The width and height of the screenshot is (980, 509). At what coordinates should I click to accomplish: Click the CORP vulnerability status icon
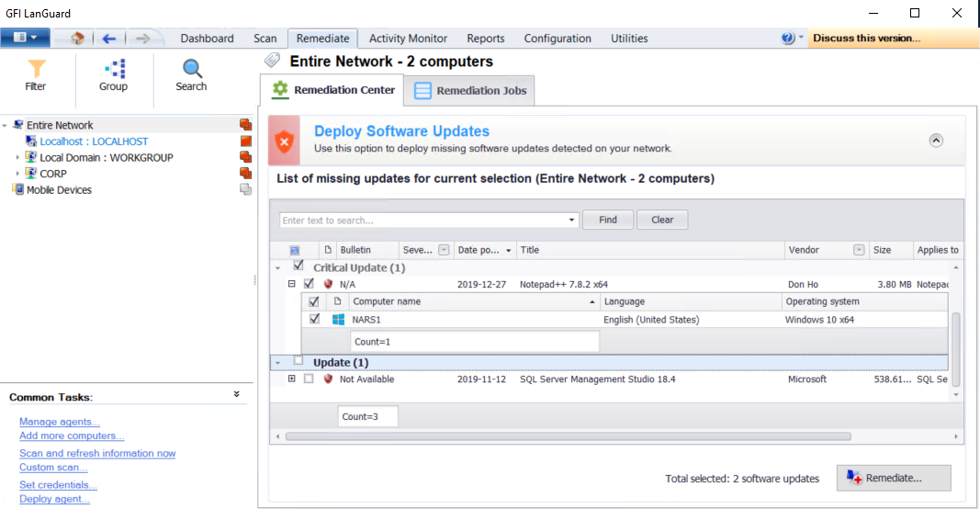click(x=245, y=174)
